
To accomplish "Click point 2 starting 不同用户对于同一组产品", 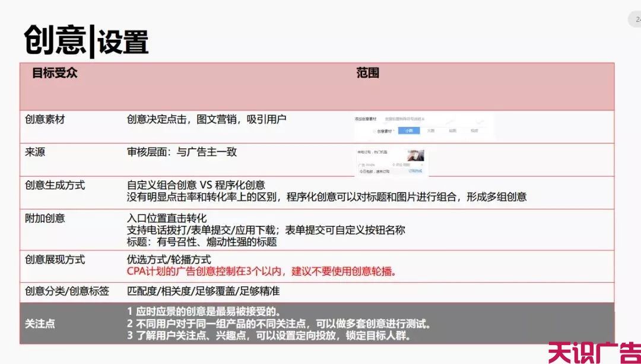I will click(279, 324).
